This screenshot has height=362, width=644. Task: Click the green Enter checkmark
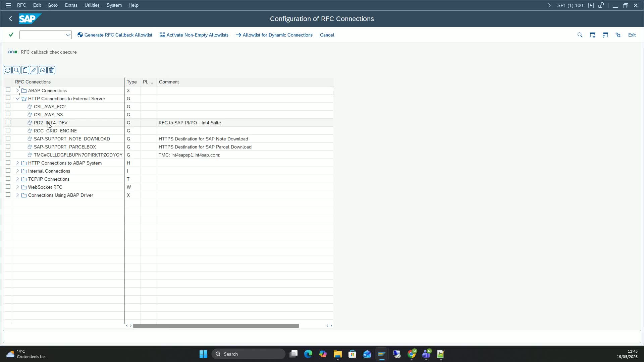[x=11, y=35]
